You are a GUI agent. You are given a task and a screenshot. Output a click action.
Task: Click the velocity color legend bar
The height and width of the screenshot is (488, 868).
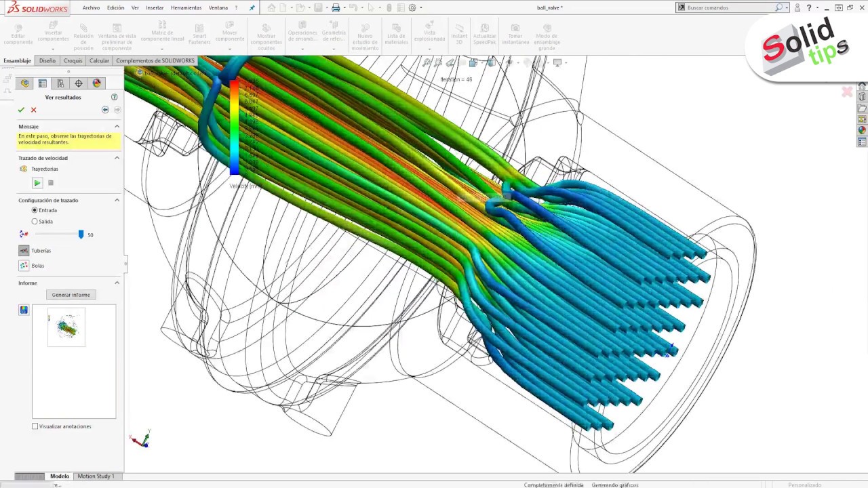[234, 127]
